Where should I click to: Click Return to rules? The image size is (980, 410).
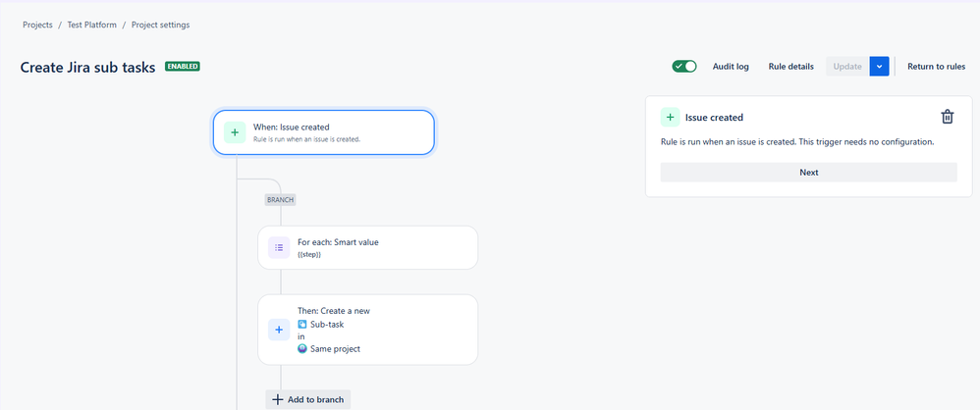936,67
